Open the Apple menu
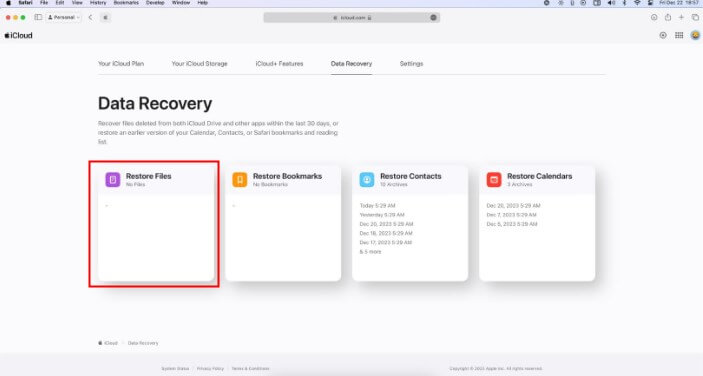Image resolution: width=703 pixels, height=376 pixels. [8, 3]
